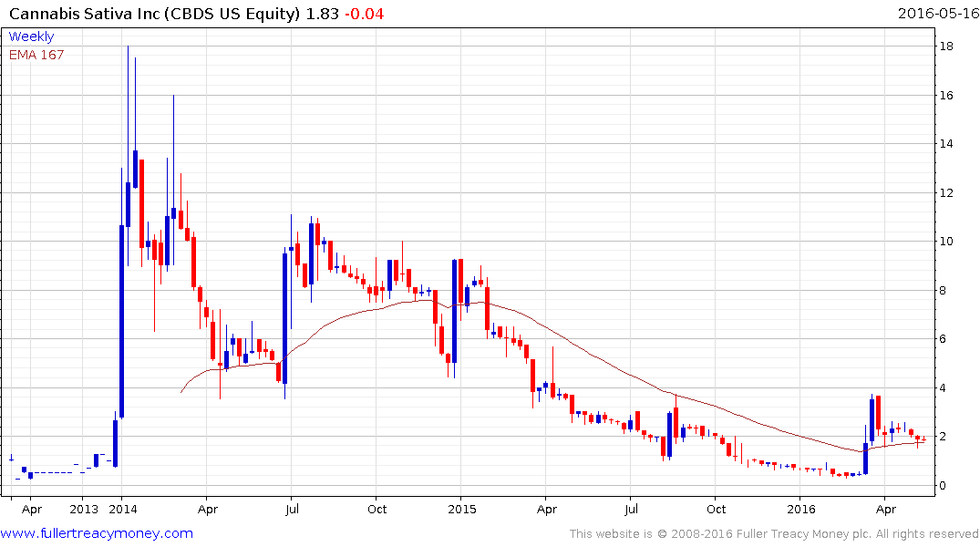Click the x-axis label Oct before 2015
980x547 pixels.
pos(377,509)
